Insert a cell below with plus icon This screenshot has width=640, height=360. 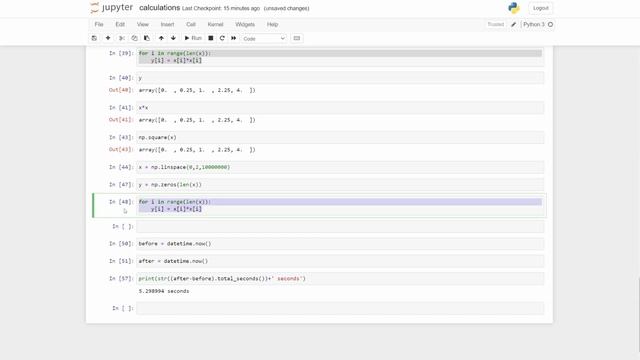(108, 38)
